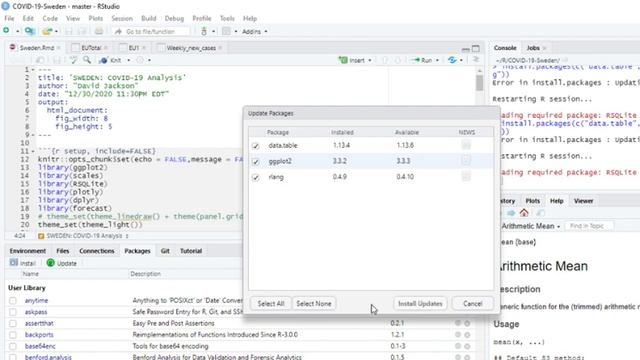Click the go to previous chunk arrow icon
The width and height of the screenshot is (640, 360).
[384, 60]
